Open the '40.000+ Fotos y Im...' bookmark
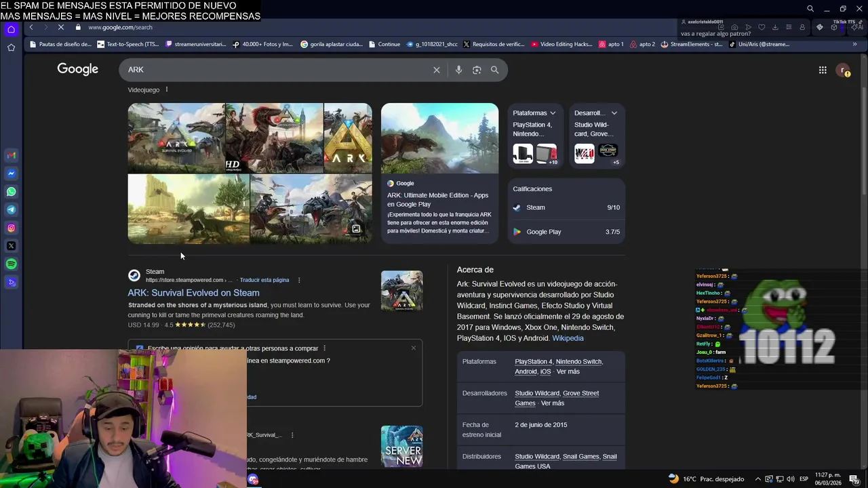Viewport: 868px width, 488px height. click(x=262, y=45)
